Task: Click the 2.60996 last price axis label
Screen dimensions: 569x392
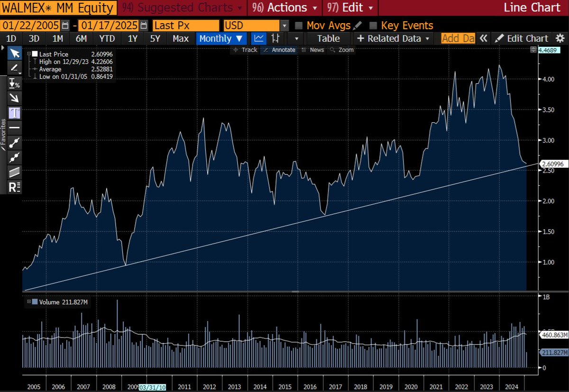Action: point(554,164)
